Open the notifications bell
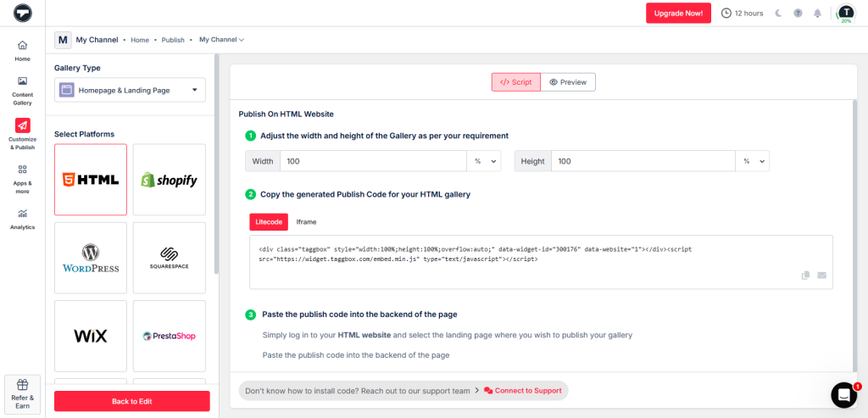868x418 pixels. pyautogui.click(x=817, y=14)
